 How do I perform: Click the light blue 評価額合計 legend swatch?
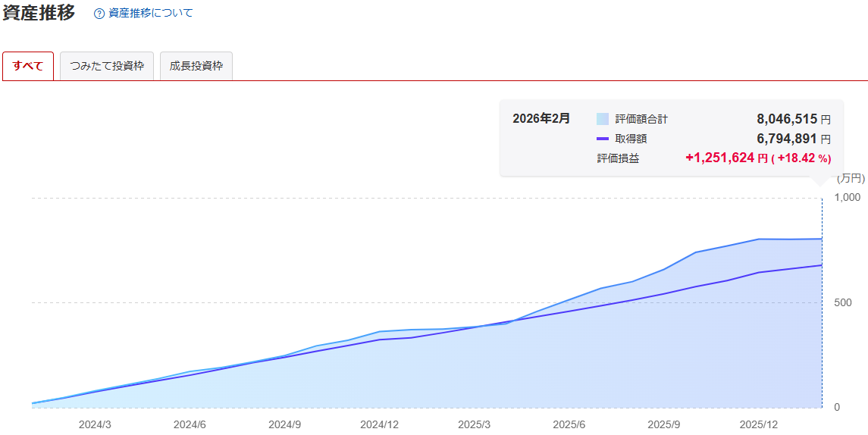[603, 119]
